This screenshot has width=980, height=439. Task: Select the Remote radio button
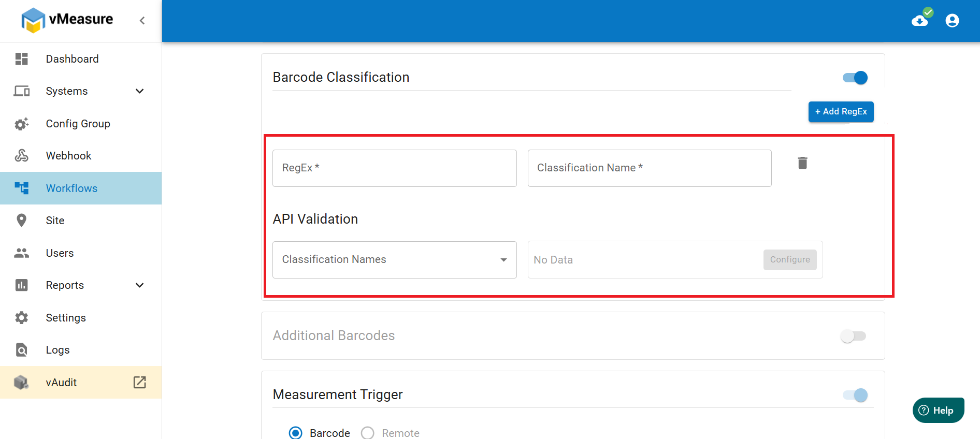pos(367,433)
